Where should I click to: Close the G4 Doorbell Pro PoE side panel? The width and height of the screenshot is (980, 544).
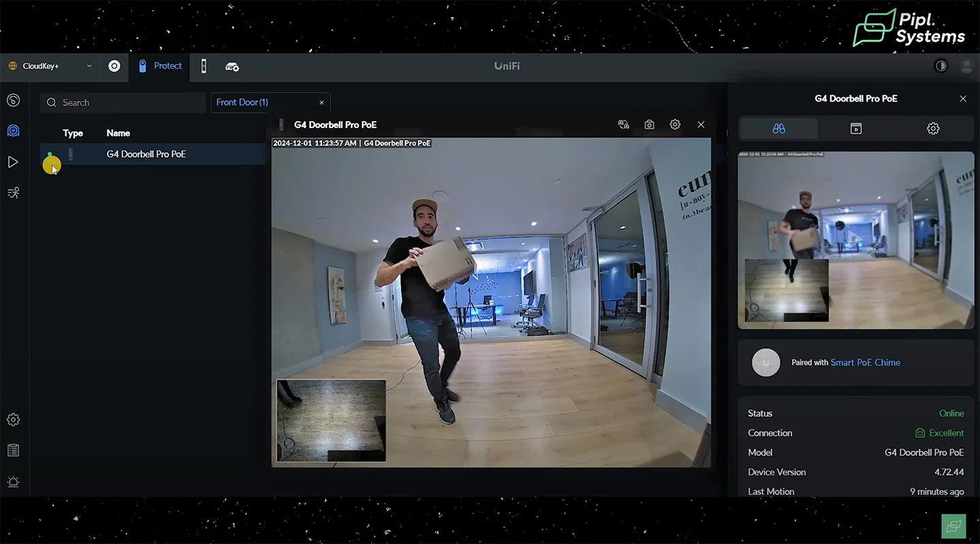pos(963,99)
